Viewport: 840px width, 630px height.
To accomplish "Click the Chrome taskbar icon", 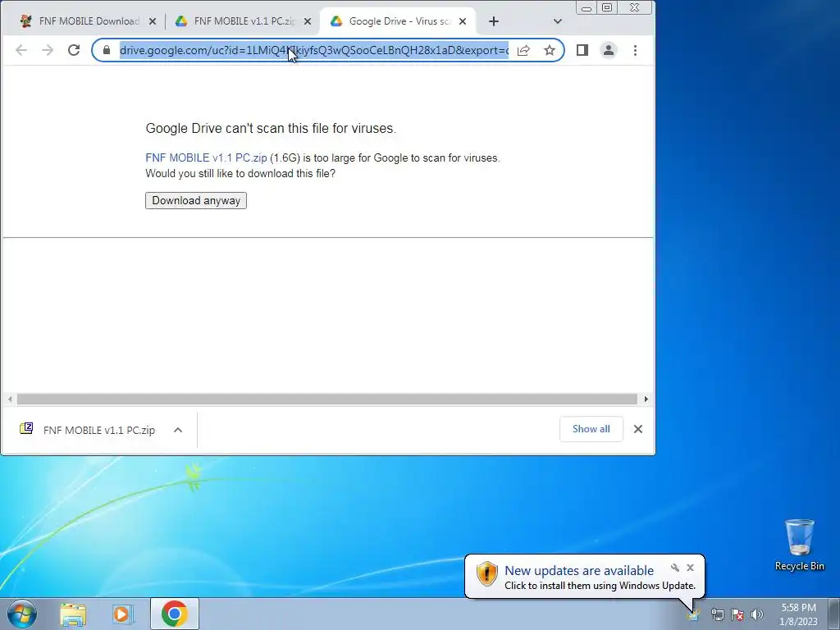I will point(175,614).
